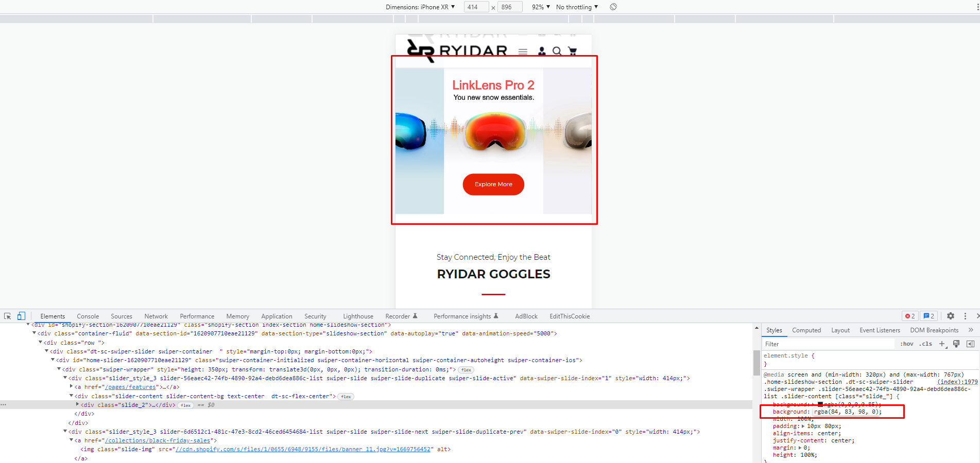Click the search magnifier icon on site
The width and height of the screenshot is (980, 463).
[x=557, y=51]
